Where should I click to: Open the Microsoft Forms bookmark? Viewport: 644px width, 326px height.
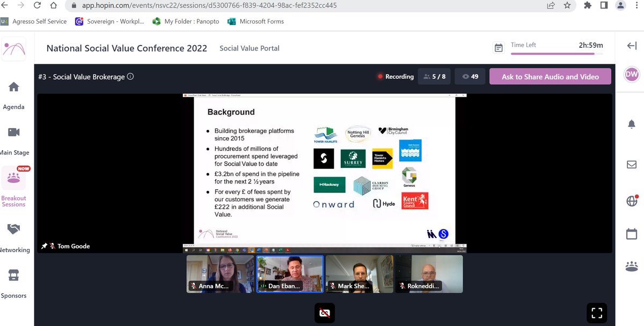(255, 21)
